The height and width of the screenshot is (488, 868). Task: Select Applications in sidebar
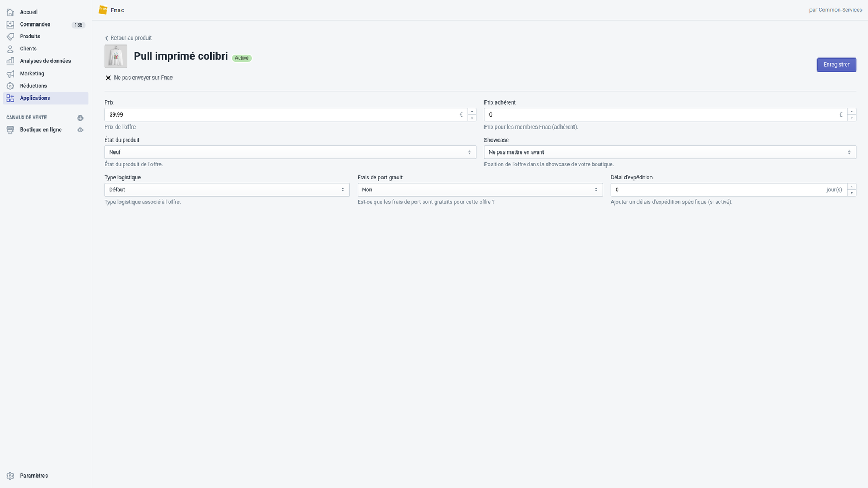[x=46, y=98]
